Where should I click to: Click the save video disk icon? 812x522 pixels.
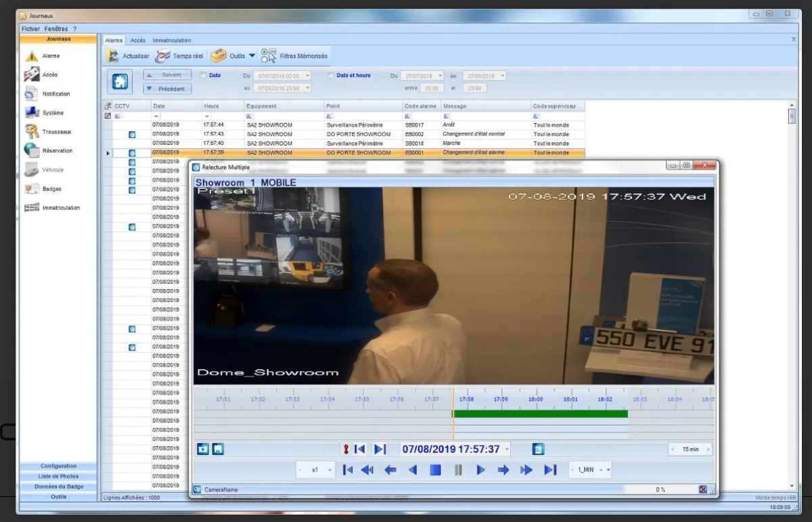(218, 449)
